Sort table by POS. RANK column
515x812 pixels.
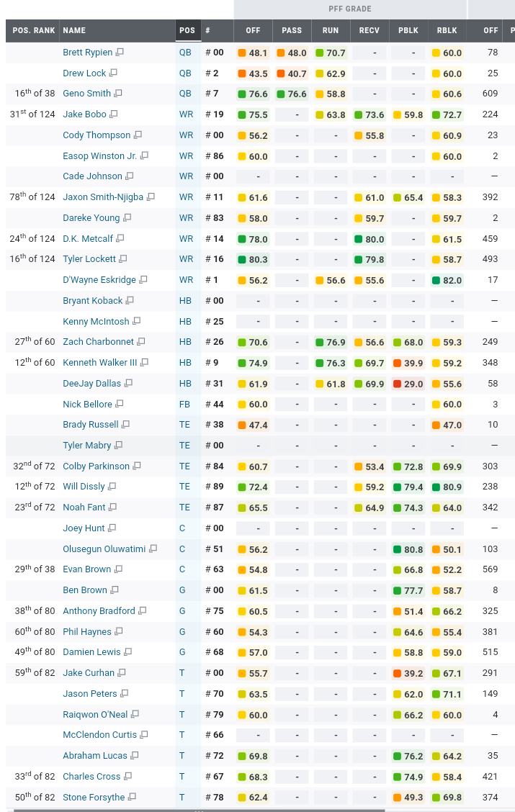[33, 30]
